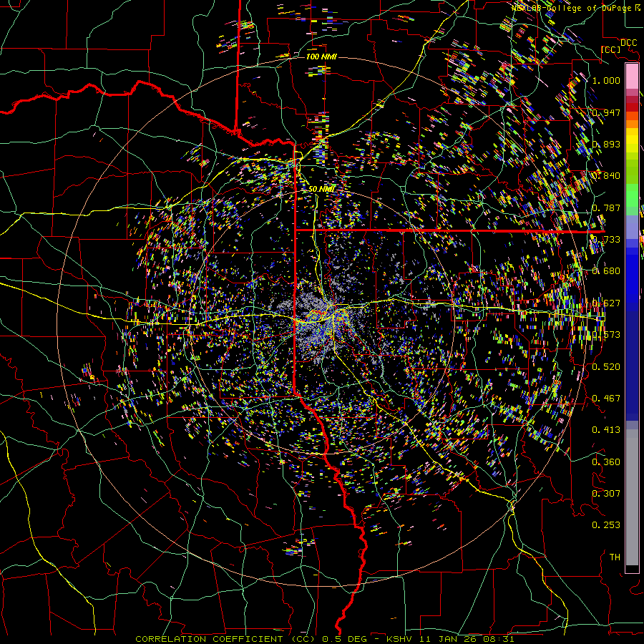Select the 0.680 color scale value
Viewport: 644px width, 644px height.
606,271
